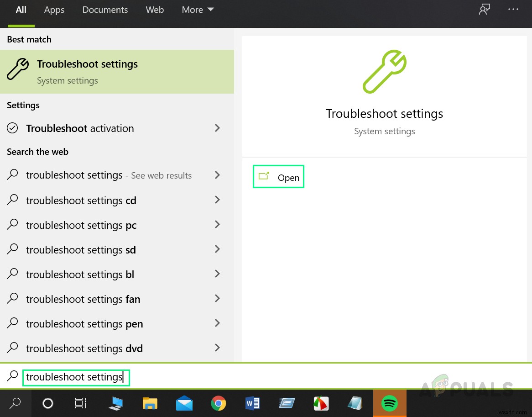The width and height of the screenshot is (532, 417).
Task: Expand arrow next to 'troubleshoot settings sd'
Action: point(218,249)
